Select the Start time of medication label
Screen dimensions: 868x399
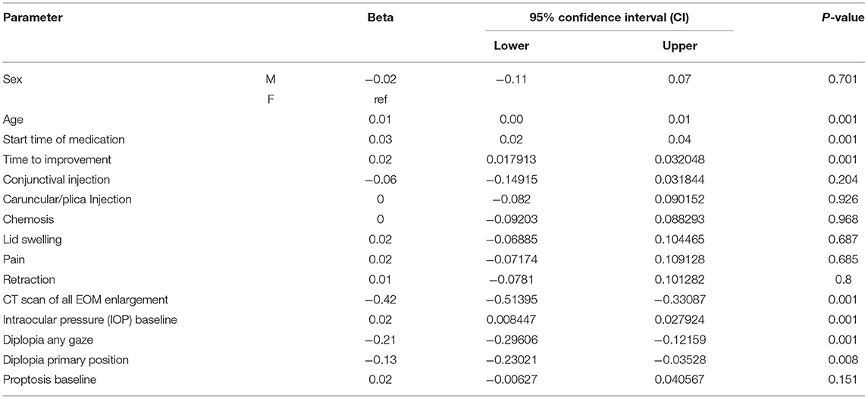click(64, 140)
